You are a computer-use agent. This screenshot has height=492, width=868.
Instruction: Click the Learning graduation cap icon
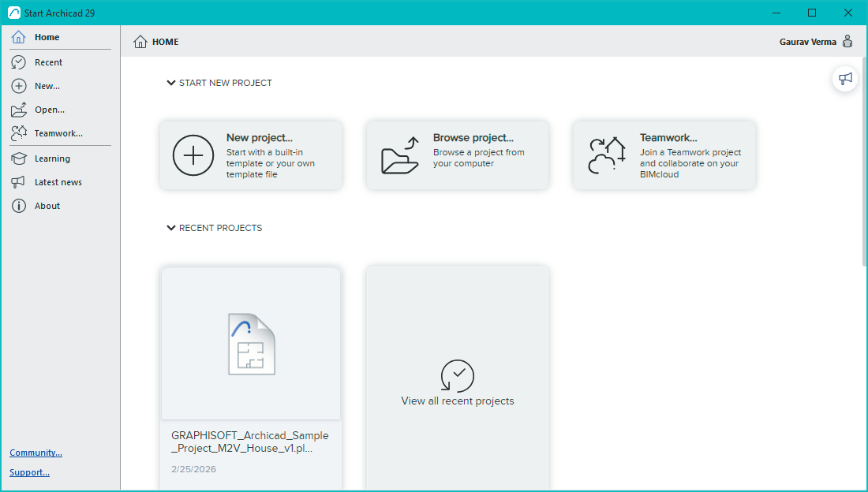[x=19, y=158]
